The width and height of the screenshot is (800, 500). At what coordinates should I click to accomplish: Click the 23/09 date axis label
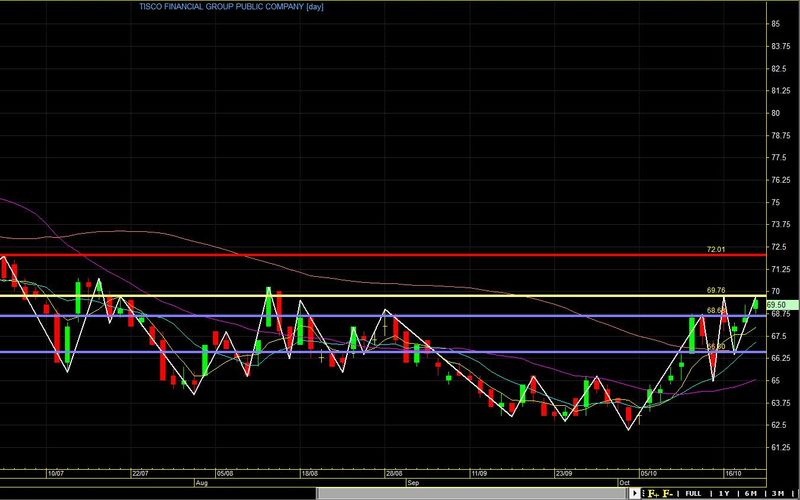[x=563, y=473]
